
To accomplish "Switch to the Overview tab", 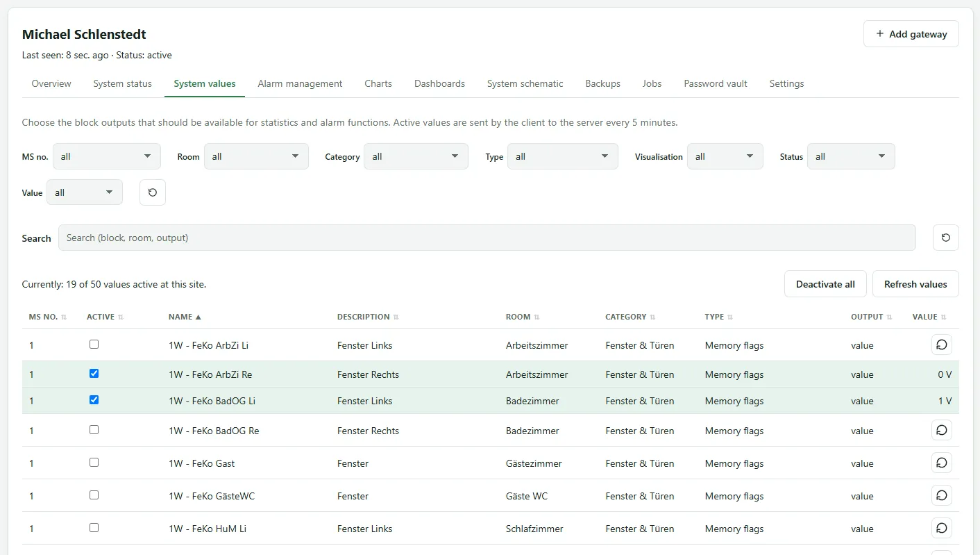I will 51,83.
